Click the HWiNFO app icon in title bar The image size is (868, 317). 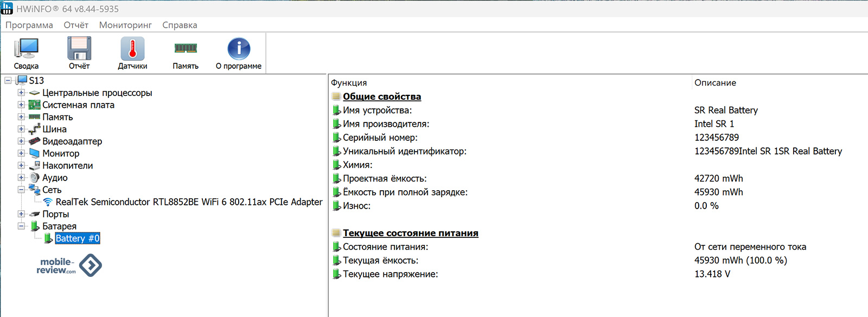tap(7, 9)
